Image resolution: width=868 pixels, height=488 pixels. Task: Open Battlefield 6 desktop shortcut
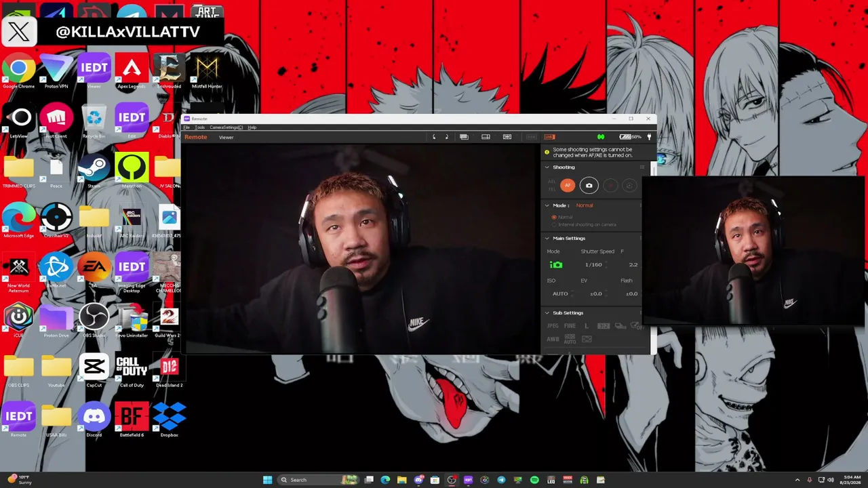[x=132, y=421]
